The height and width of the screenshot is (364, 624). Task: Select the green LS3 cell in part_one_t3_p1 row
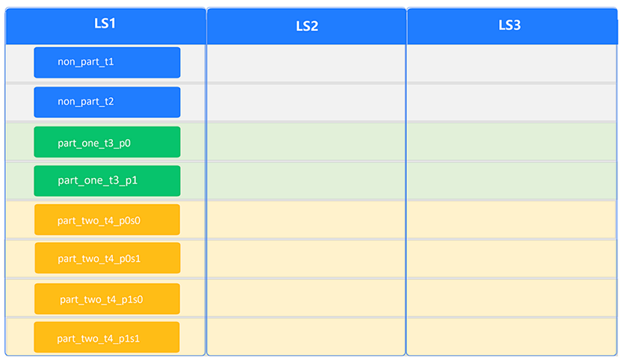[x=513, y=181]
